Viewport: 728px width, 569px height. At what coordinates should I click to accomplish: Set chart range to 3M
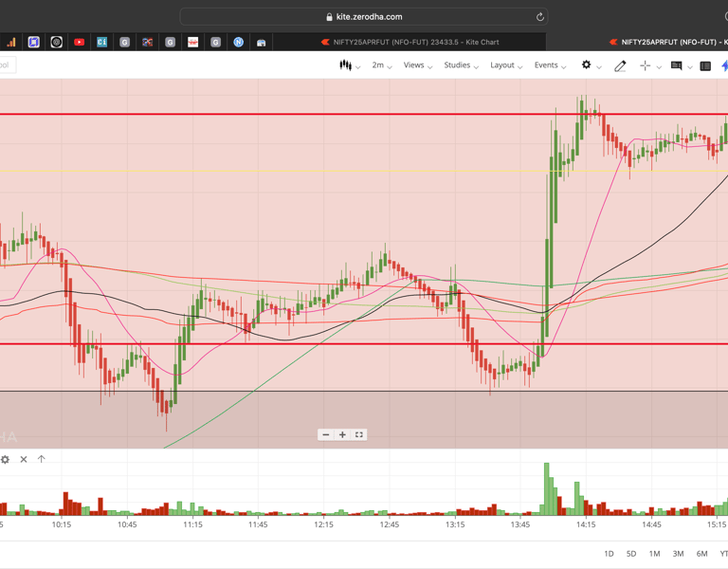[x=678, y=554]
